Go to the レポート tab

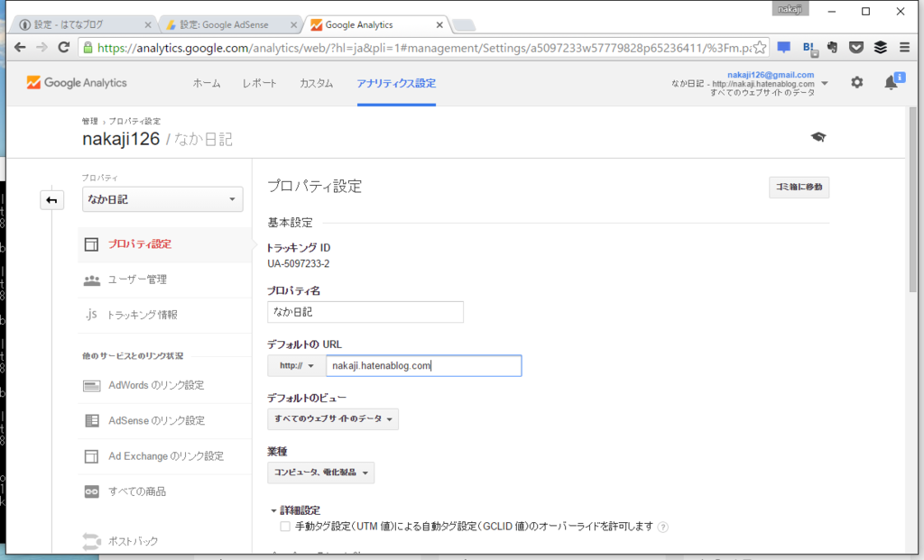click(x=259, y=84)
